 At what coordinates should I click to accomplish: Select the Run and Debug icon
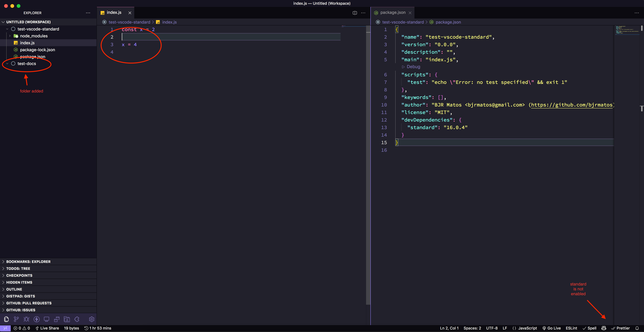coord(26,319)
